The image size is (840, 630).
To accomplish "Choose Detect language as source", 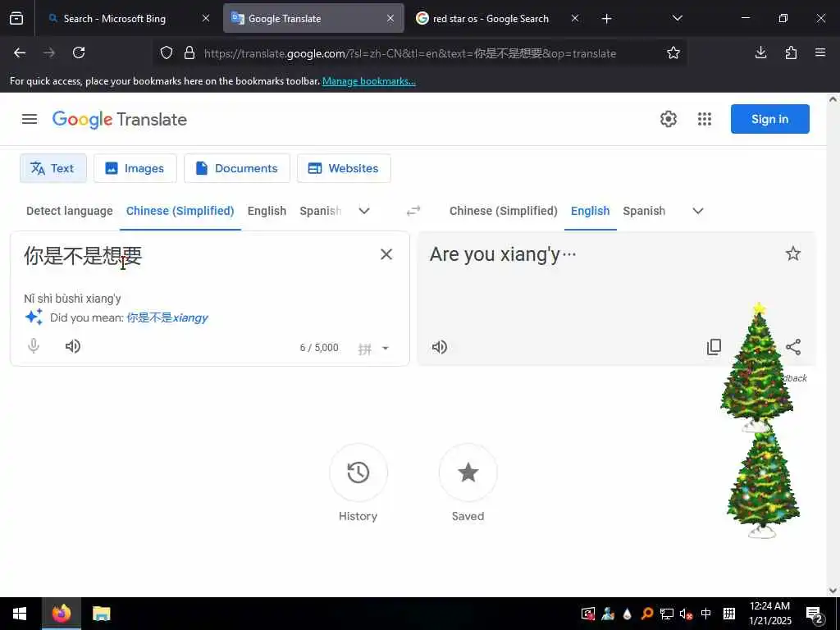I will pyautogui.click(x=70, y=211).
